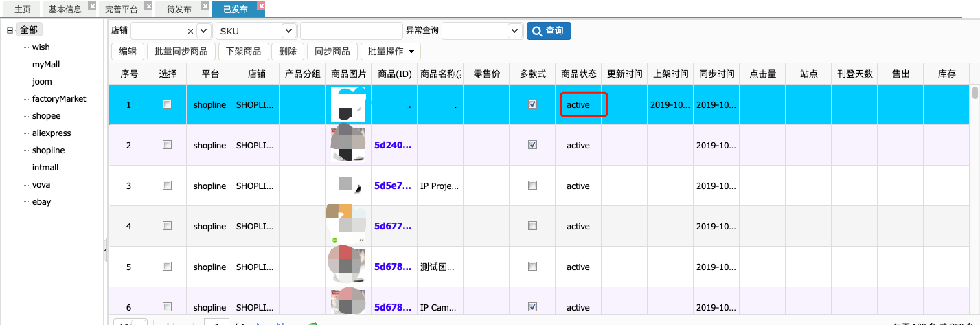
Task: Select intmall in the platform tree
Action: [x=45, y=168]
